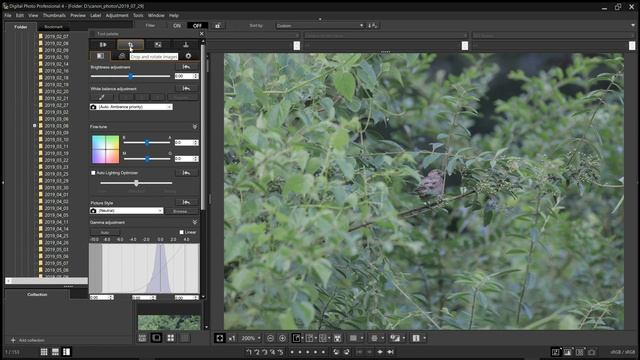Reset the Brightness adjustment with its revert button
The height and width of the screenshot is (360, 640).
point(187,67)
